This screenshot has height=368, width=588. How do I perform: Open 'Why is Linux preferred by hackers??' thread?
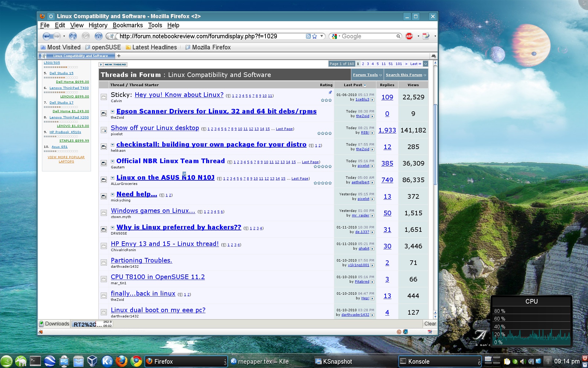point(179,227)
